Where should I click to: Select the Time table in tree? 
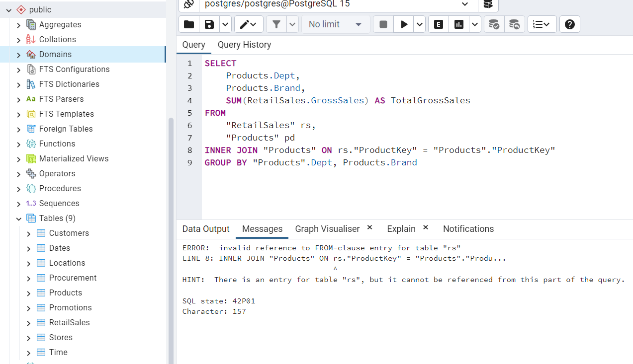point(58,352)
